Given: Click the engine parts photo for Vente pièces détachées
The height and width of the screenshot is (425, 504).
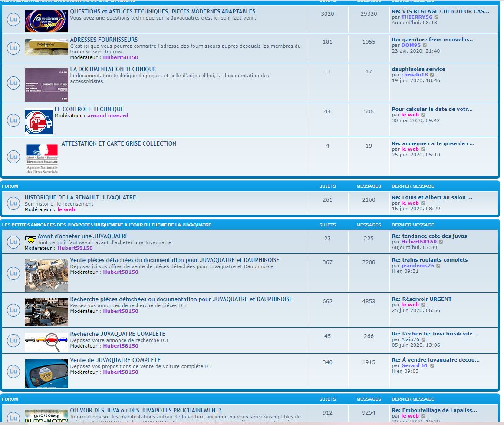Looking at the screenshot, I should 46,276.
